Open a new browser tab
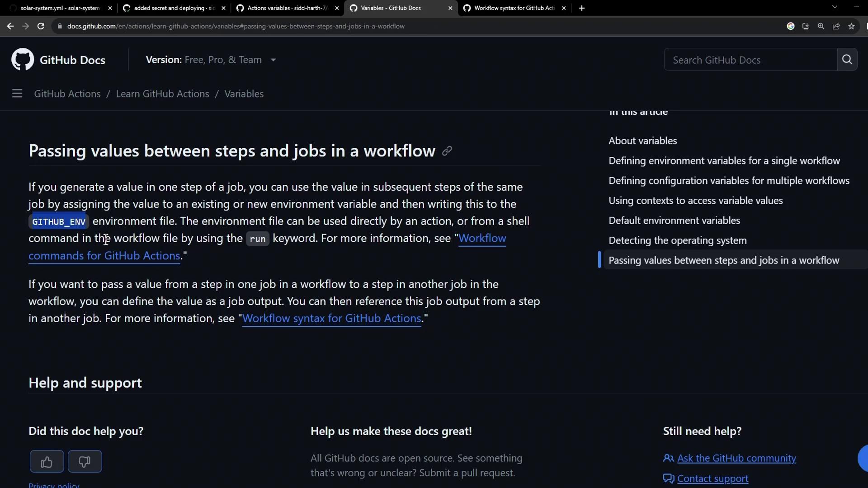 tap(582, 8)
